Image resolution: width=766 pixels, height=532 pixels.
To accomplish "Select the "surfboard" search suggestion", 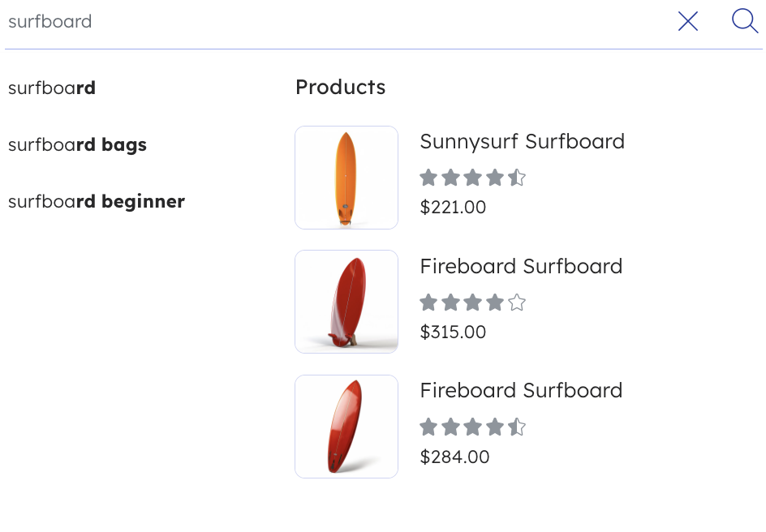I will tap(52, 88).
